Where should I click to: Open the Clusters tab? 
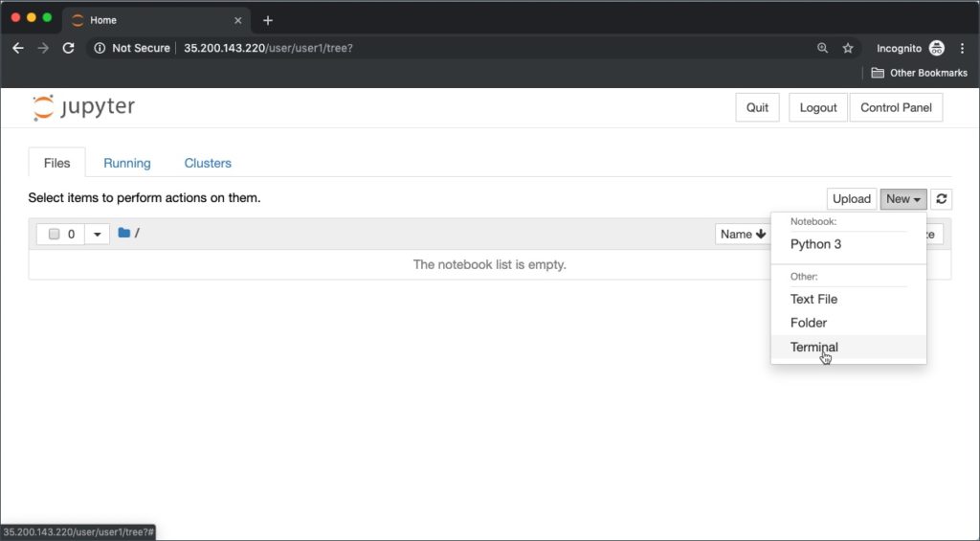point(208,163)
